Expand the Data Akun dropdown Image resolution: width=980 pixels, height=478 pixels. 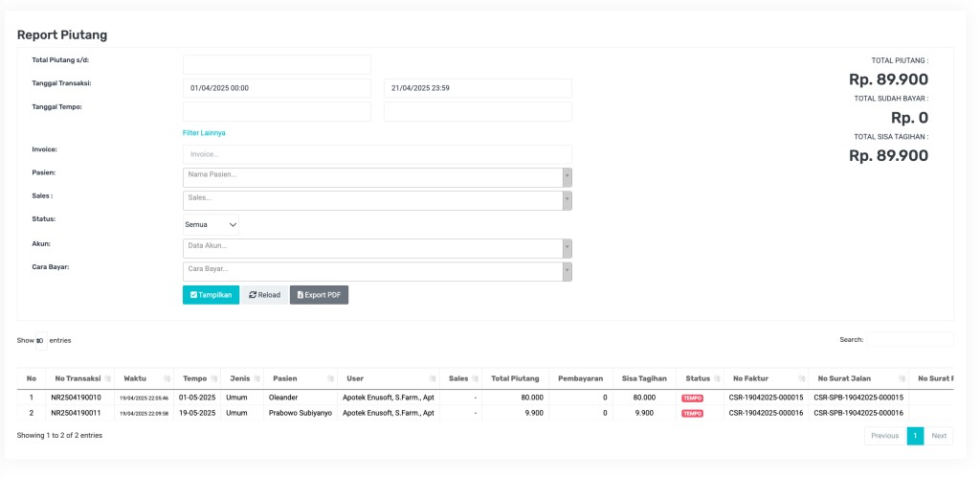377,248
